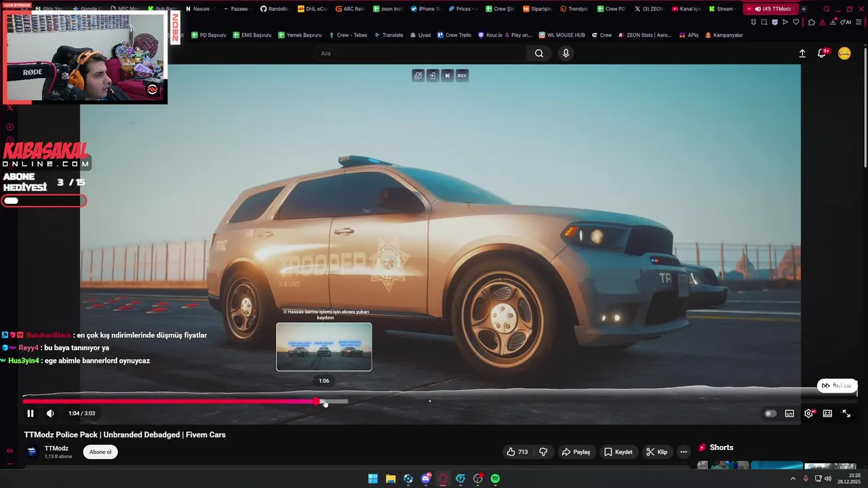Select the pop-out overlay icon above video

click(x=418, y=76)
